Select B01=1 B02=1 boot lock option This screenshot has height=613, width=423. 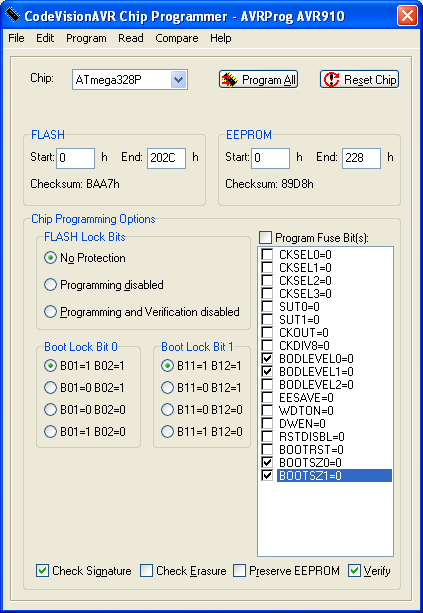[50, 366]
